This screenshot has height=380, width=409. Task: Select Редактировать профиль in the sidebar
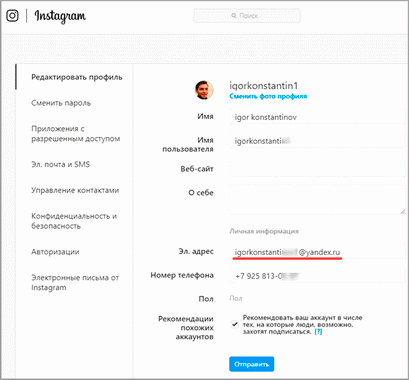pyautogui.click(x=77, y=77)
